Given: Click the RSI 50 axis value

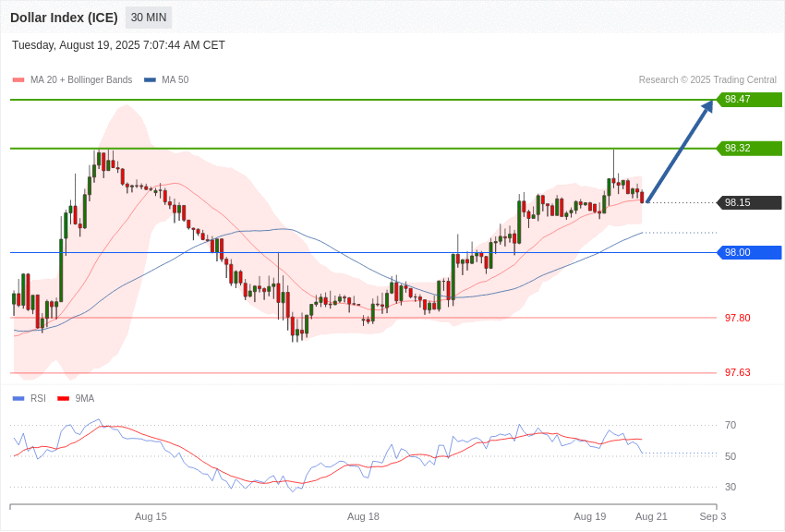Looking at the screenshot, I should coord(731,456).
